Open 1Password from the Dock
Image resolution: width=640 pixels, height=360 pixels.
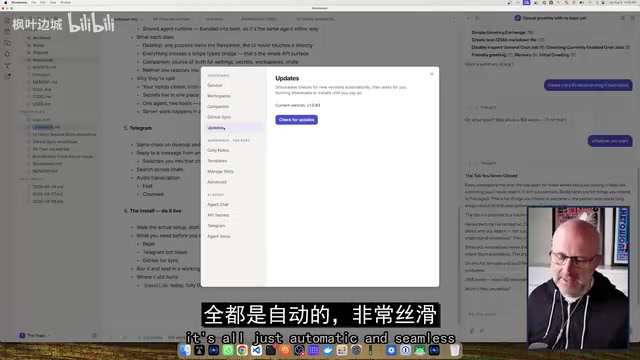(405, 350)
